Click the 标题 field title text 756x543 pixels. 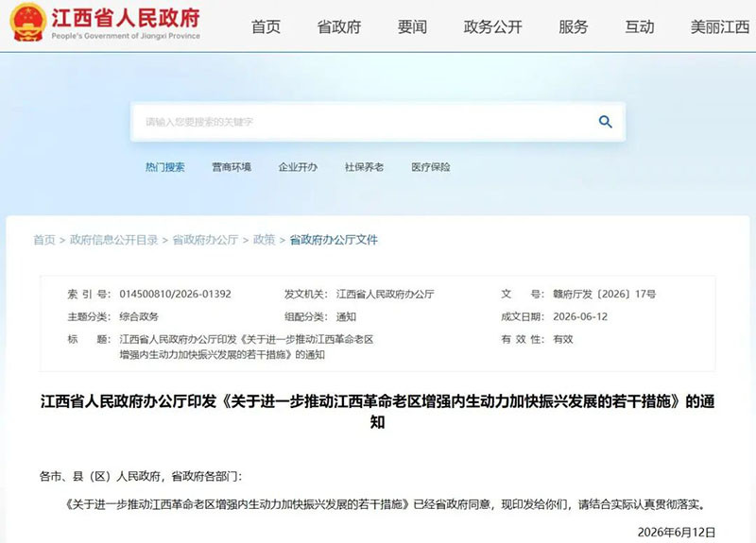click(x=247, y=347)
